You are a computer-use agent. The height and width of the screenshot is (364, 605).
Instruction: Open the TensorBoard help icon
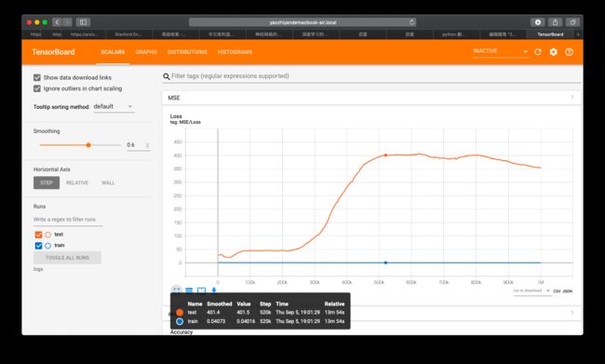(x=569, y=52)
